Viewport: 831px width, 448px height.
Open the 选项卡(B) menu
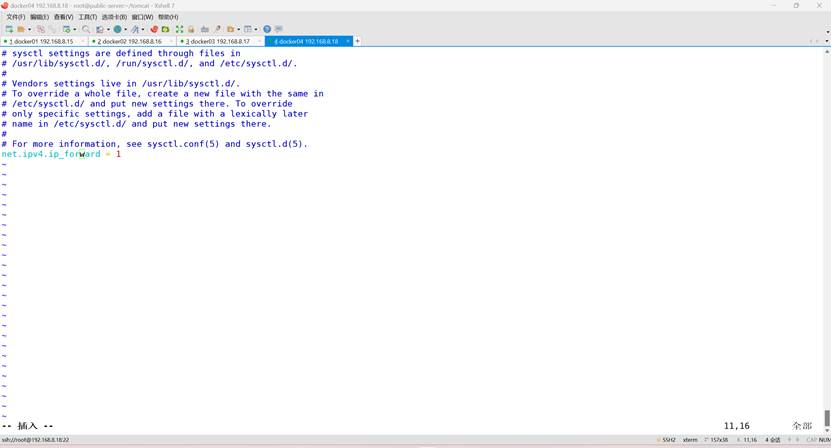point(114,17)
